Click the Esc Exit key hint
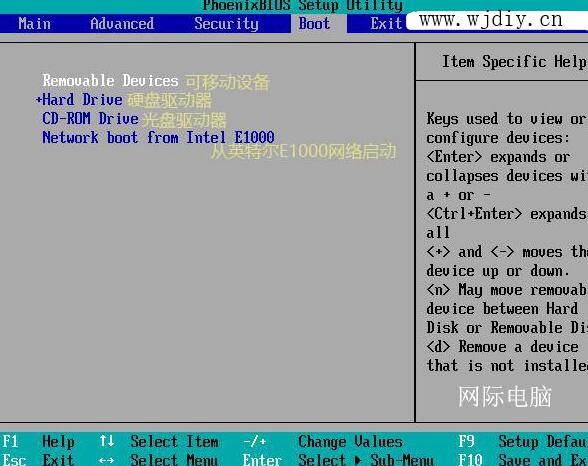The width and height of the screenshot is (588, 466). (38, 459)
